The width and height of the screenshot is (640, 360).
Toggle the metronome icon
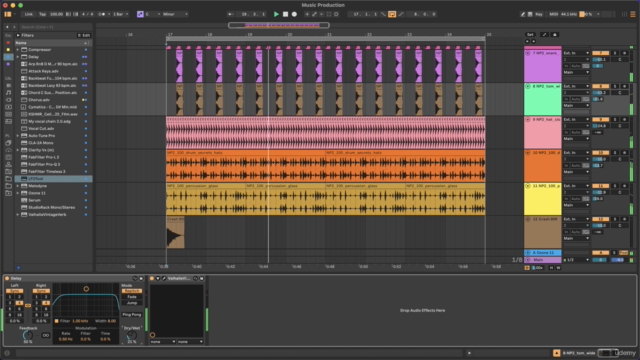pos(102,14)
